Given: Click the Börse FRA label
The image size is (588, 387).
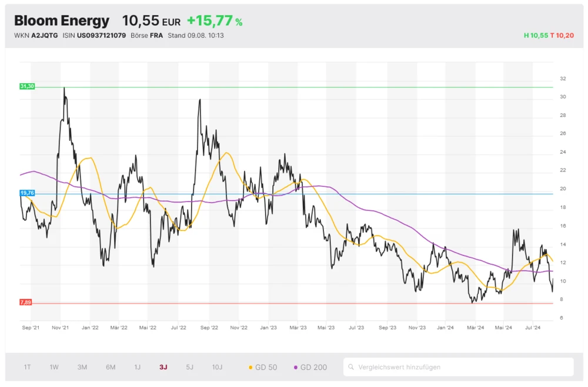Looking at the screenshot, I should point(146,36).
